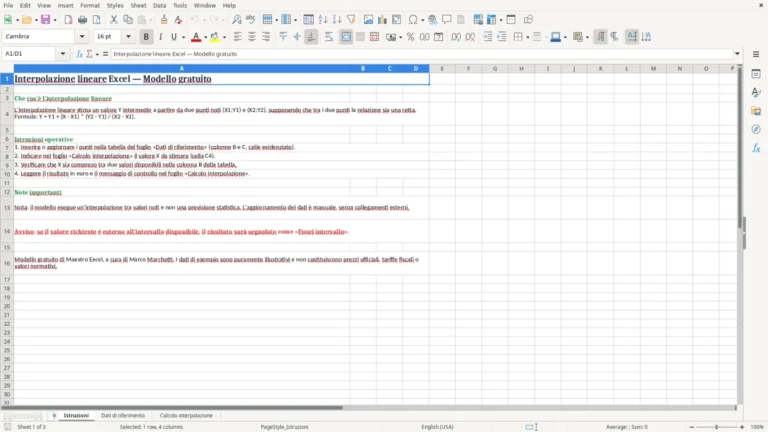This screenshot has height=432, width=768.
Task: Sort descending icon in toolbar
Action: (x=337, y=20)
